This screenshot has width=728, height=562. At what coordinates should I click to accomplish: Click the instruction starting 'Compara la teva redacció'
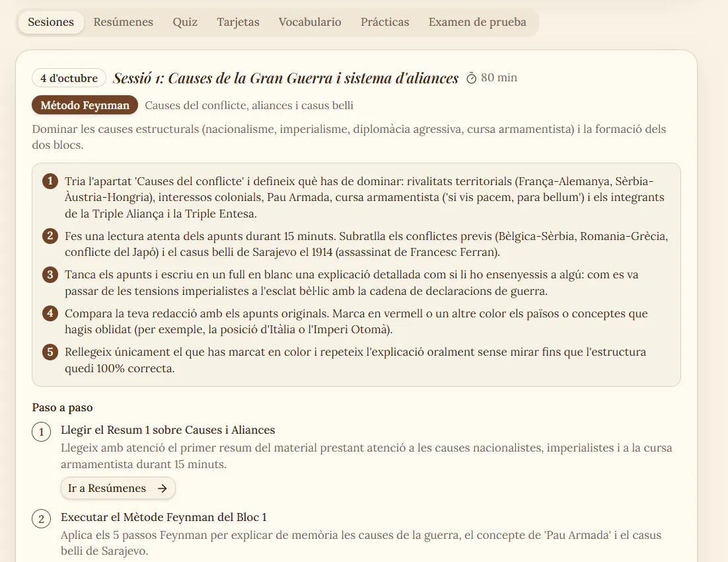click(x=356, y=321)
